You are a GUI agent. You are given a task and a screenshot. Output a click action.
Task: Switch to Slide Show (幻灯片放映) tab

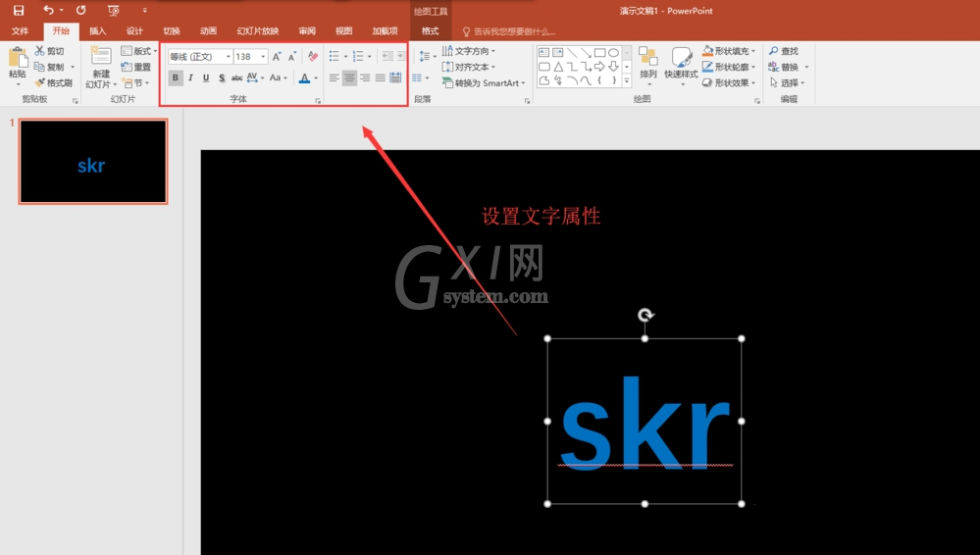click(257, 30)
